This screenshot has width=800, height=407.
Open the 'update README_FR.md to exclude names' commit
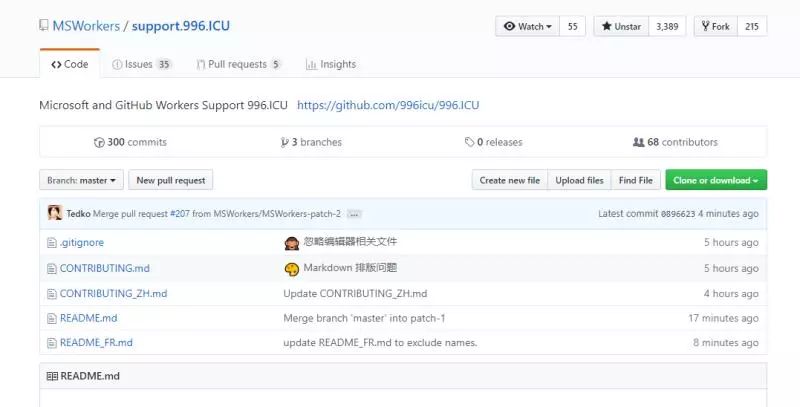(380, 343)
